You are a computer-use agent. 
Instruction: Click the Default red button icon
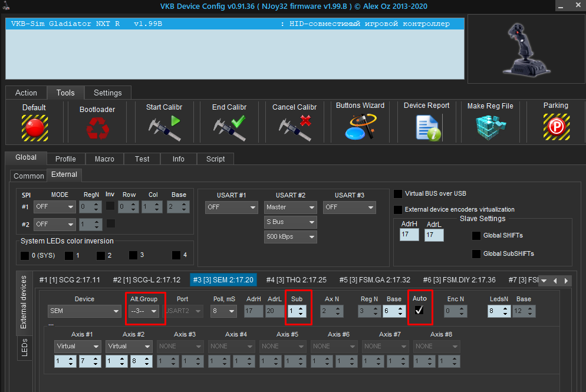click(34, 127)
